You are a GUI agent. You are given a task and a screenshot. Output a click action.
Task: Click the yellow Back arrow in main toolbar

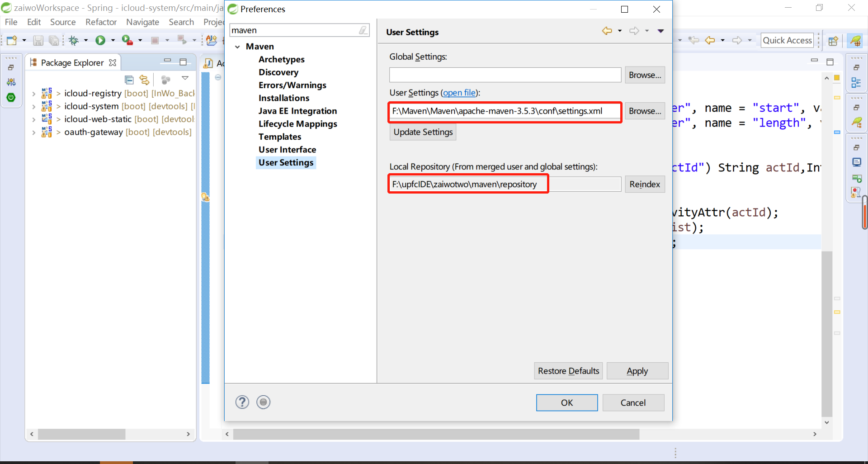(710, 40)
